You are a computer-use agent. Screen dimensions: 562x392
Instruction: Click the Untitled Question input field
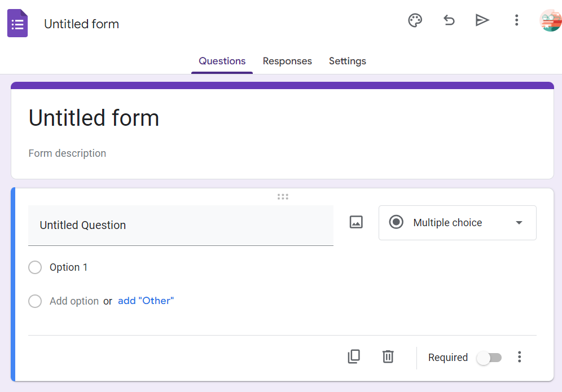(x=181, y=226)
